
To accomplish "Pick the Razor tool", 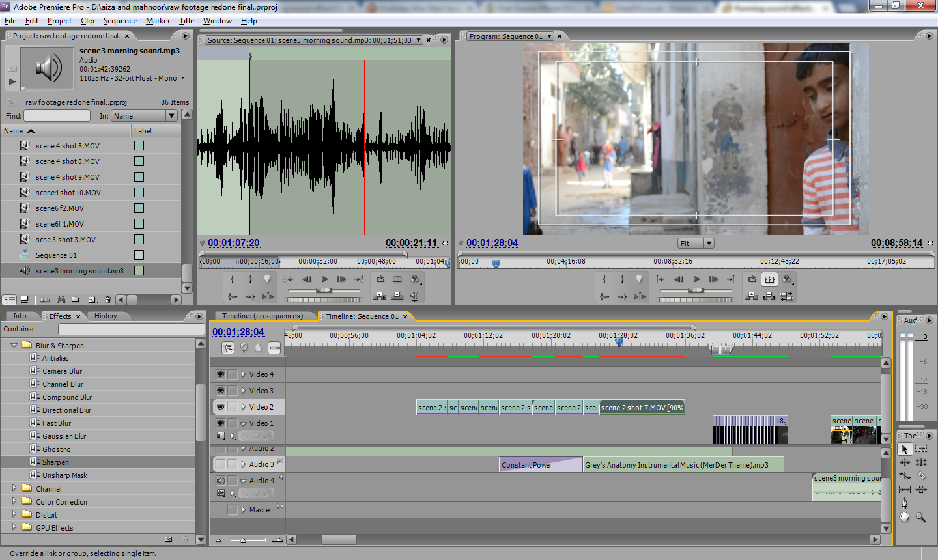I will point(921,476).
